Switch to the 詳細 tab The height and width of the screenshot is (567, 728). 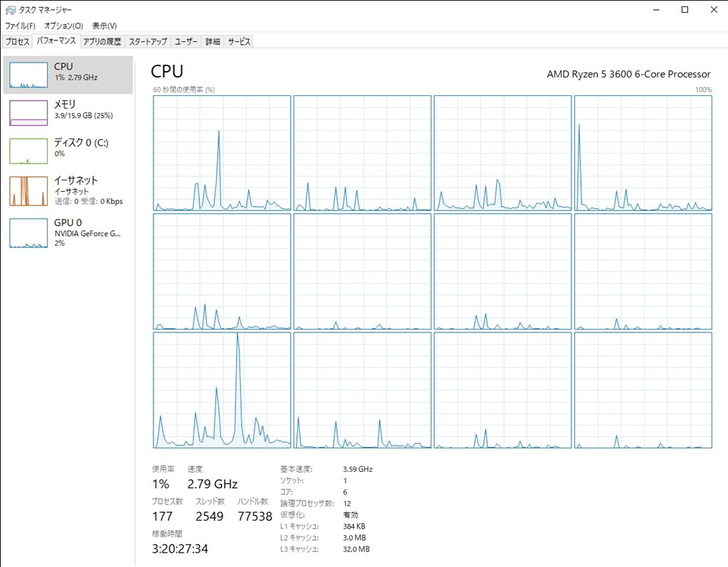click(213, 42)
